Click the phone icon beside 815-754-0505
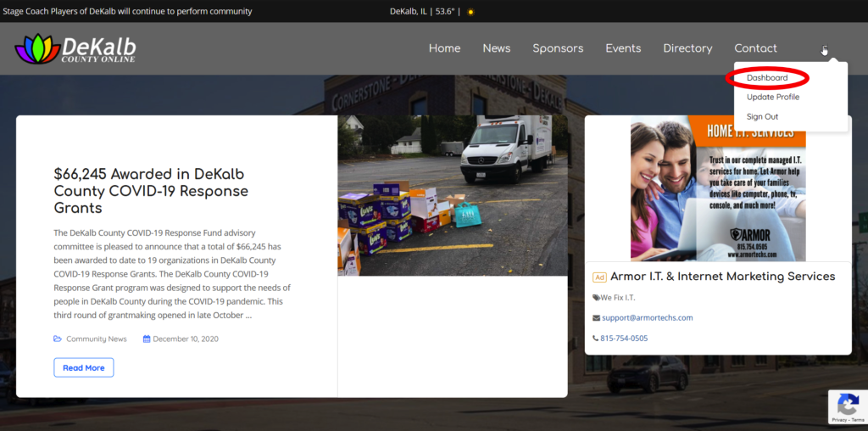The height and width of the screenshot is (431, 868). click(x=596, y=339)
